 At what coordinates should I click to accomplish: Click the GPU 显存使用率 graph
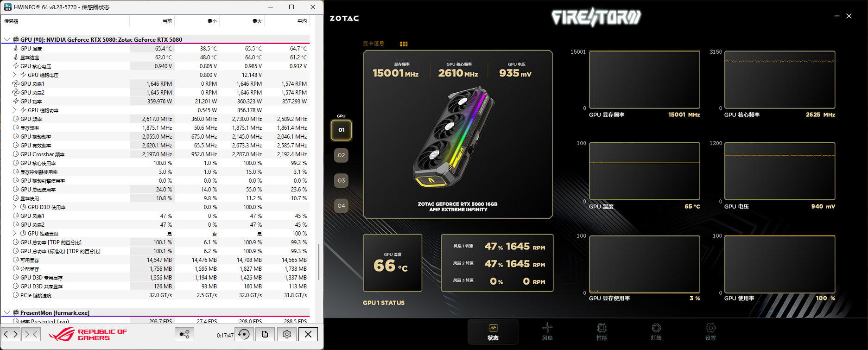pyautogui.click(x=644, y=264)
